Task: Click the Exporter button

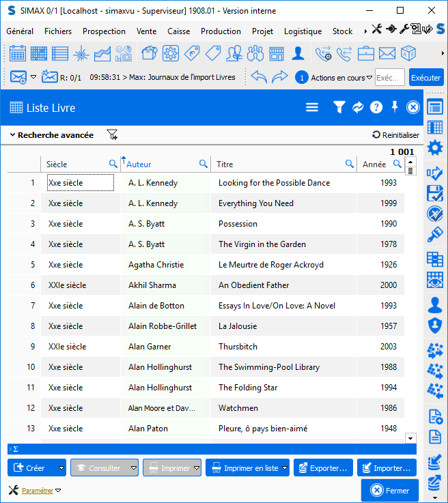Action: click(324, 468)
